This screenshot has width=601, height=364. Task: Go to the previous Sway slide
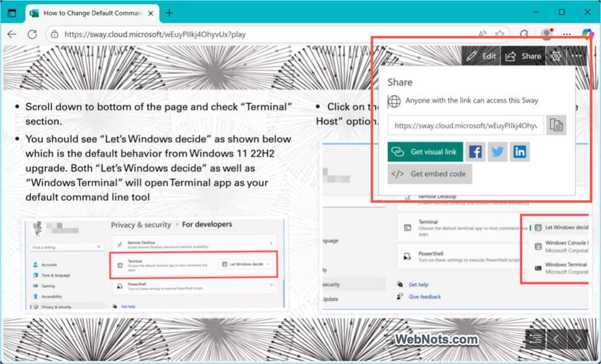556,339
